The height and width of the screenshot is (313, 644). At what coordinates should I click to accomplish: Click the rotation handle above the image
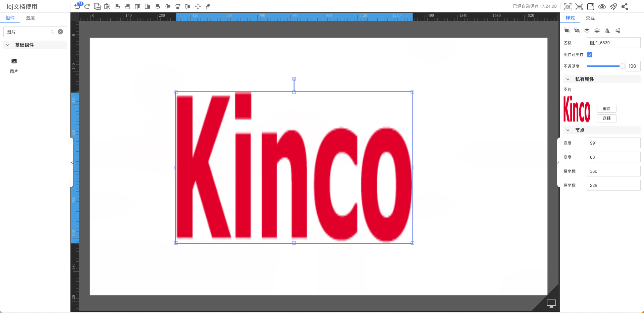click(x=294, y=79)
